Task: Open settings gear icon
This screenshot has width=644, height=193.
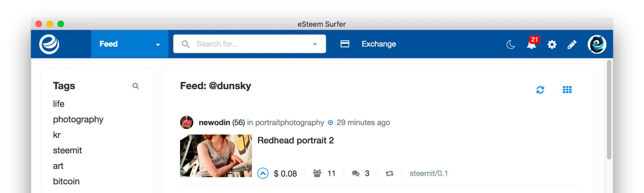Action: 552,44
